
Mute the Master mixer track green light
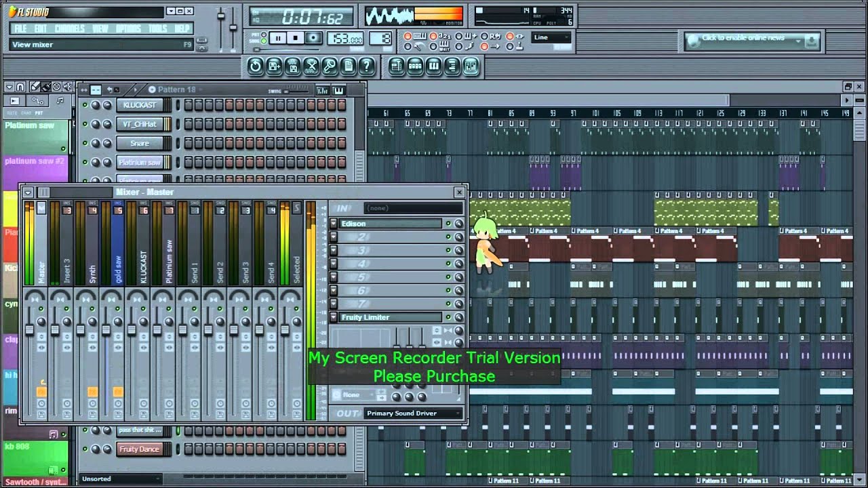tap(41, 308)
